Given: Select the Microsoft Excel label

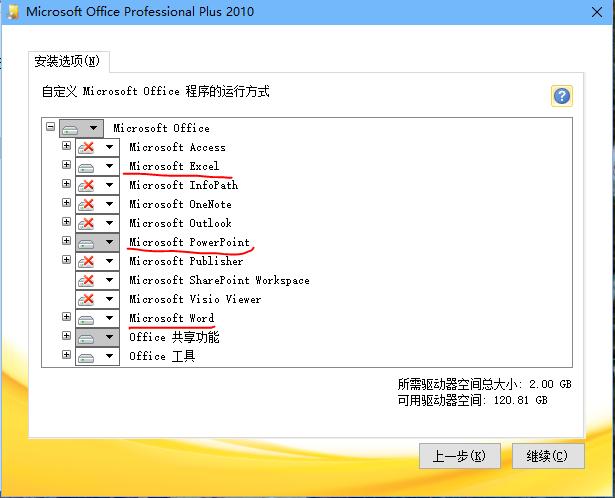Looking at the screenshot, I should click(x=174, y=166).
